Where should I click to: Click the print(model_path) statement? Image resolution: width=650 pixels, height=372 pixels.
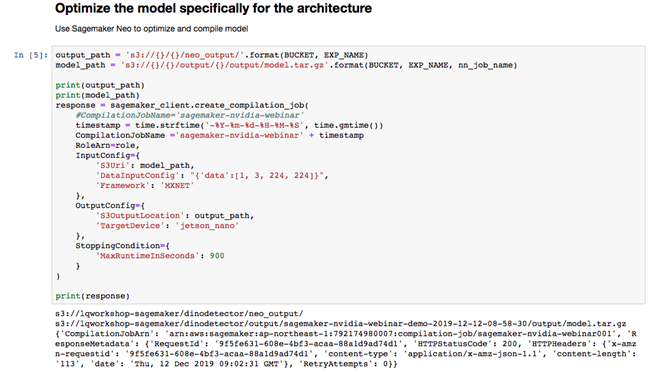[x=97, y=95]
